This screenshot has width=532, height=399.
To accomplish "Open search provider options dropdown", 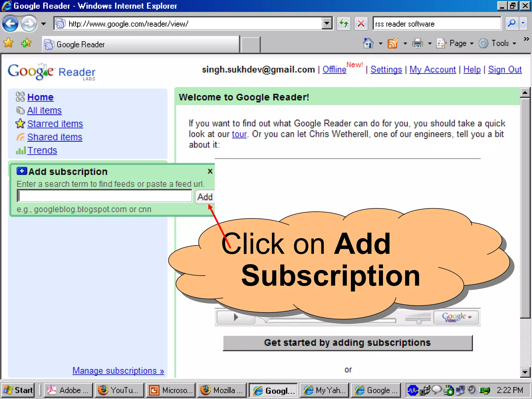I will point(523,23).
